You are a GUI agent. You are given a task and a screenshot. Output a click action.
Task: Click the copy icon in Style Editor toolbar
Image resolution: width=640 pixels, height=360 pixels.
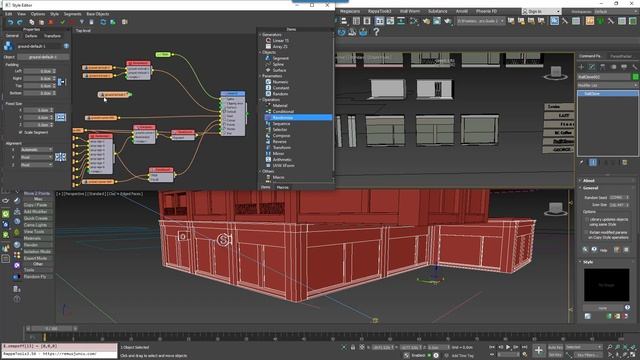click(x=31, y=22)
